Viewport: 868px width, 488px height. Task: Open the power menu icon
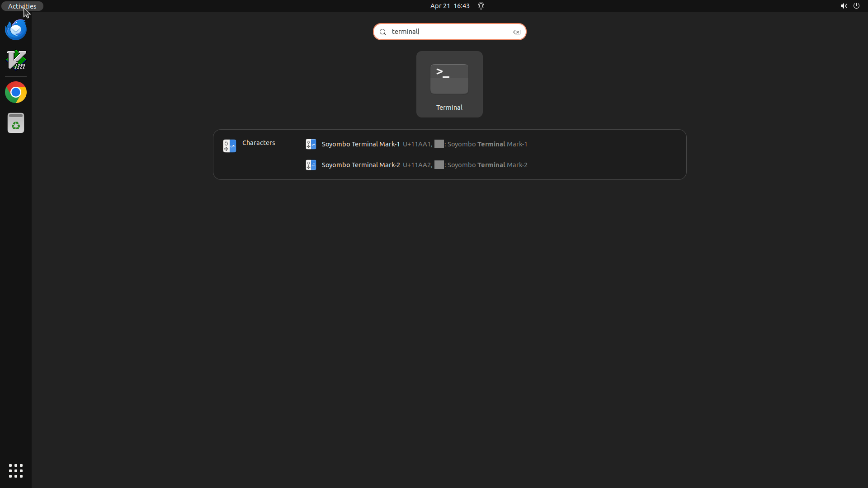point(856,6)
